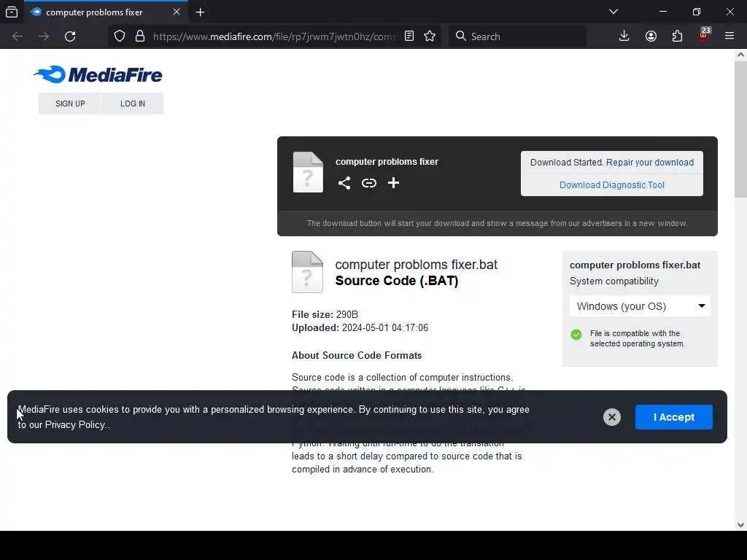Screen dimensions: 747x560
Task: Open the browser downloads panel
Action: point(624,36)
